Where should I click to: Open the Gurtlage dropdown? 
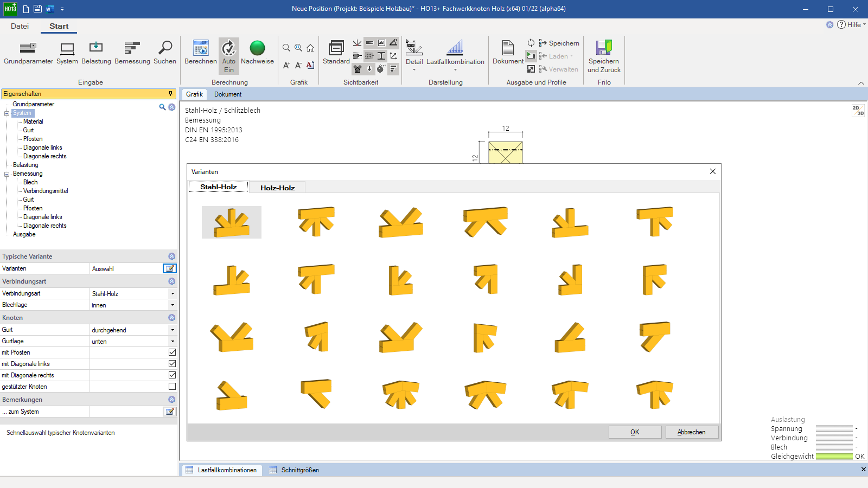pos(173,341)
